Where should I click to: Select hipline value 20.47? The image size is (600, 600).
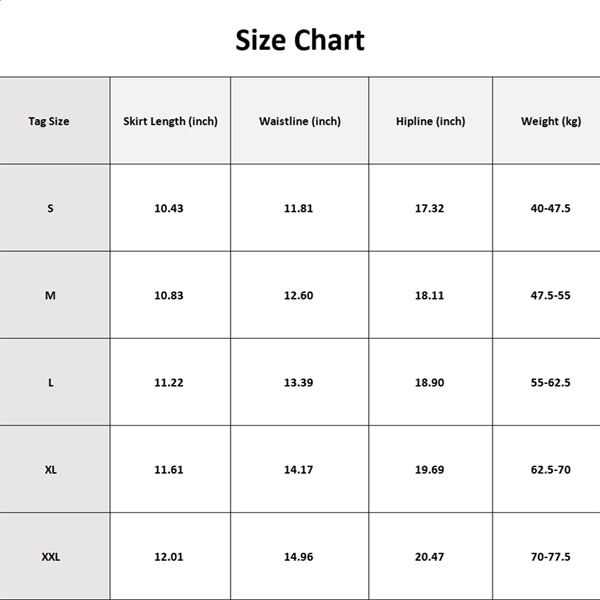[x=430, y=557]
